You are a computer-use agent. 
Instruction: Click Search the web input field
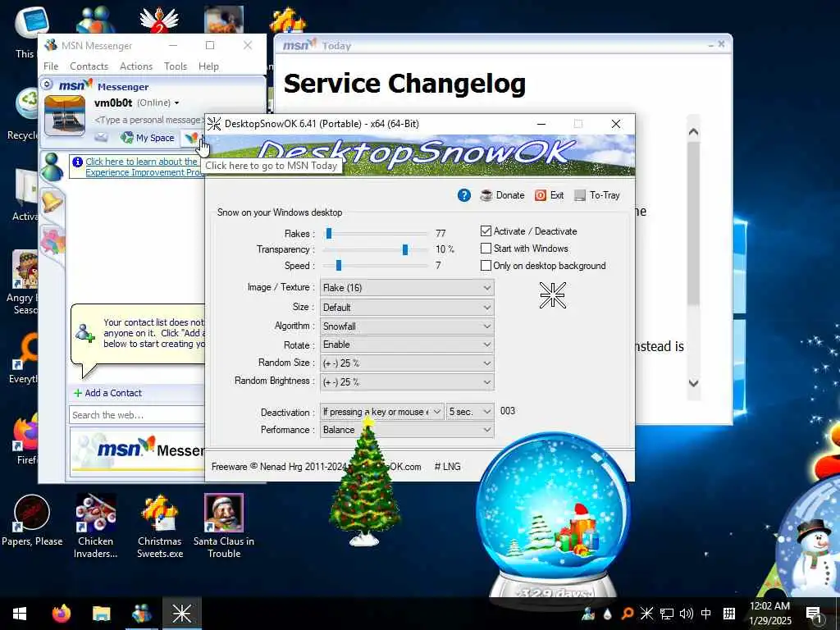point(137,415)
